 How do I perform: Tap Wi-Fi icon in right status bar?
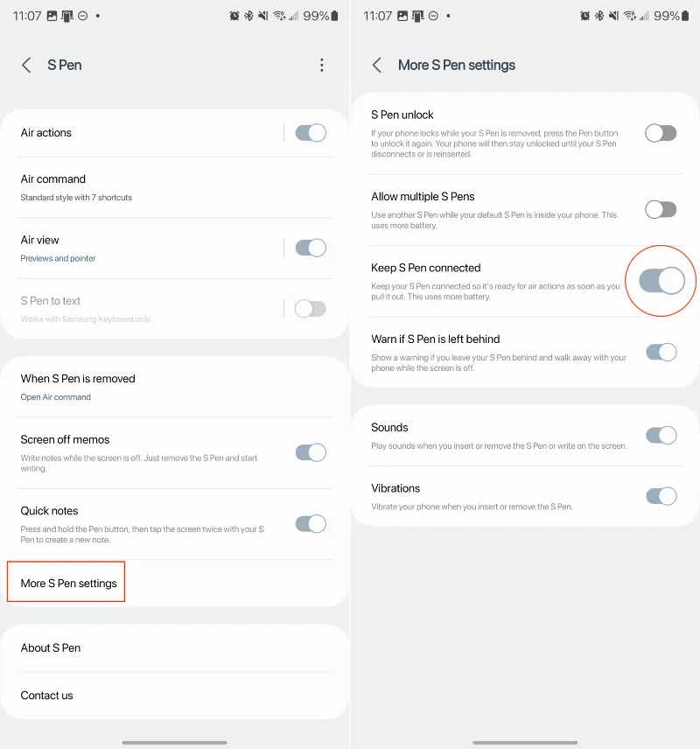[629, 16]
